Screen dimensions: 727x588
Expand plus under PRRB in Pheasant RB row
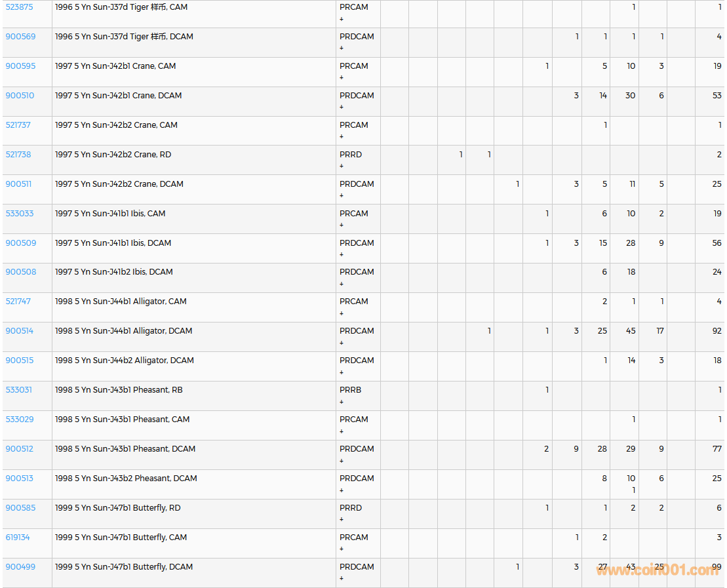pos(342,402)
